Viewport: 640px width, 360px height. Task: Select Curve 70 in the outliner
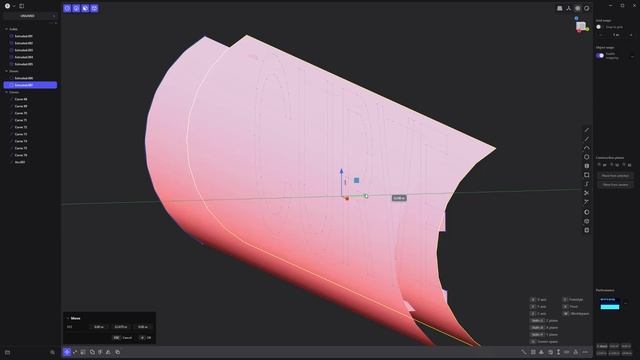coord(21,113)
